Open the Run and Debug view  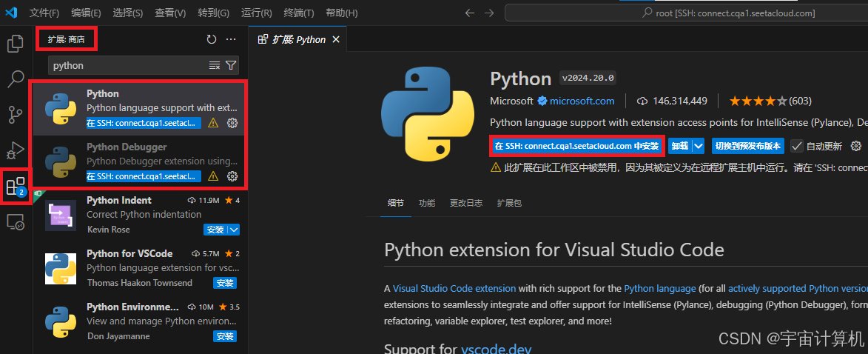[16, 150]
